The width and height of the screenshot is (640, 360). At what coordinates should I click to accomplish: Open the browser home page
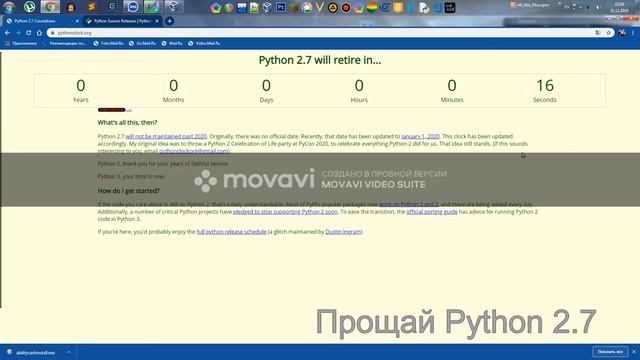coord(39,33)
